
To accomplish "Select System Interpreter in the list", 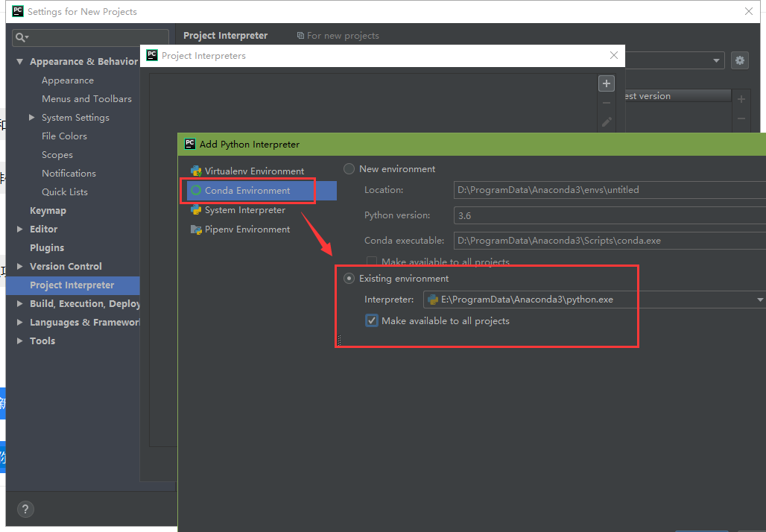I will (262, 210).
